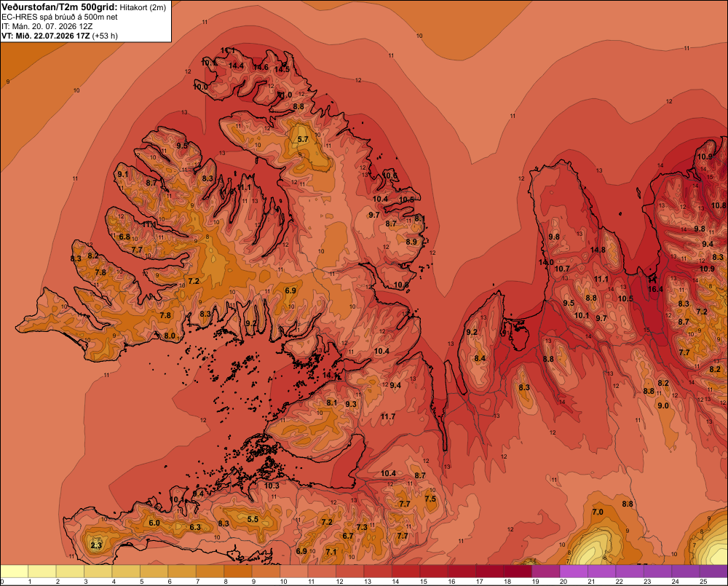Pick the dark red 17–18 degree legend swatch
The image size is (728, 586).
coord(490,571)
